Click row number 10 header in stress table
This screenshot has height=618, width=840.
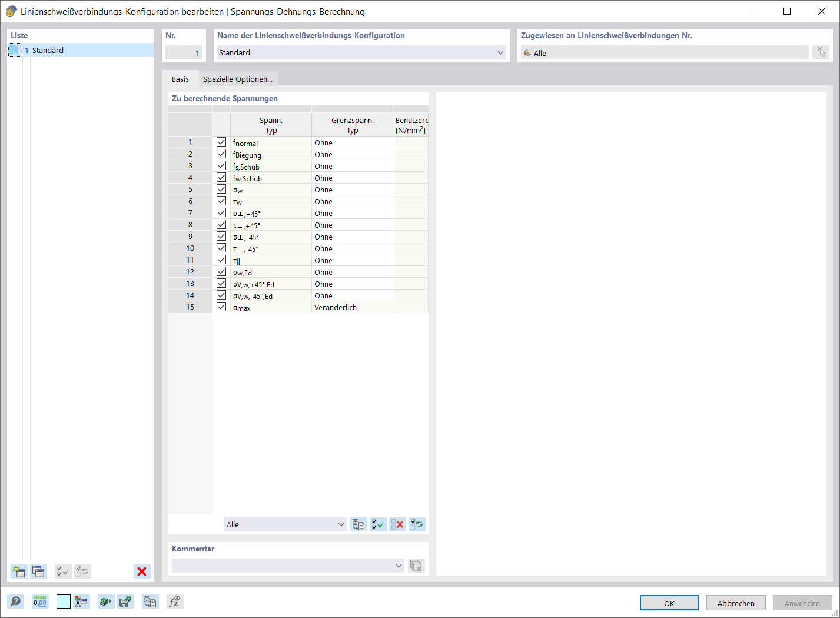pyautogui.click(x=190, y=248)
